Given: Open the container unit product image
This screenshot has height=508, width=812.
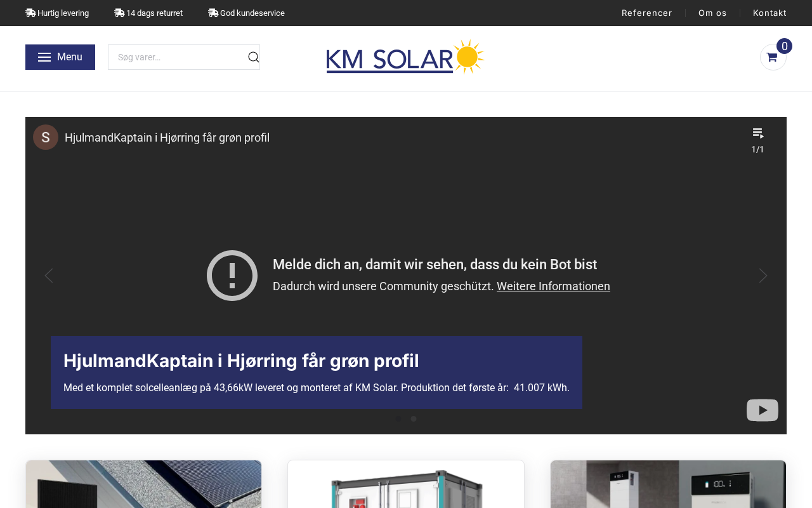Looking at the screenshot, I should pyautogui.click(x=406, y=484).
